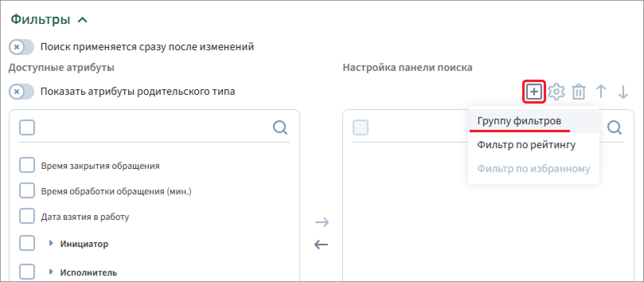Click search magnifier in available attributes list

[280, 128]
